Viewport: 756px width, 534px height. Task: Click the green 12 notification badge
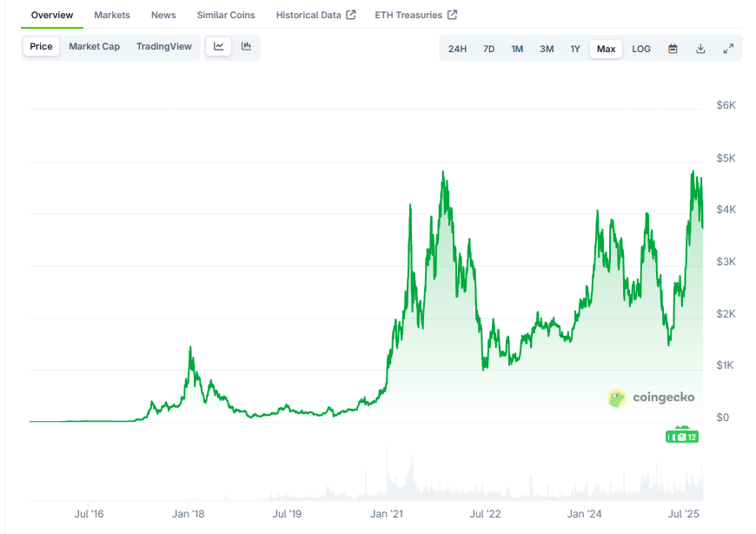682,436
